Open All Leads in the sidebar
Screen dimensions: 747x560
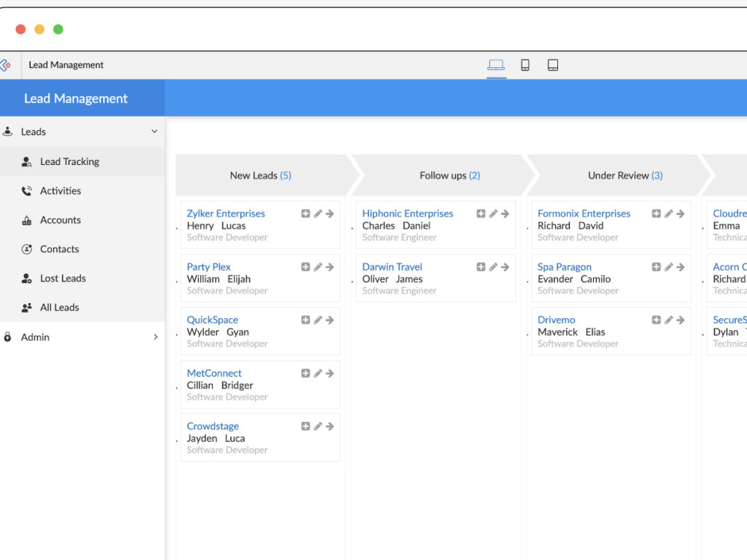[x=82, y=308]
